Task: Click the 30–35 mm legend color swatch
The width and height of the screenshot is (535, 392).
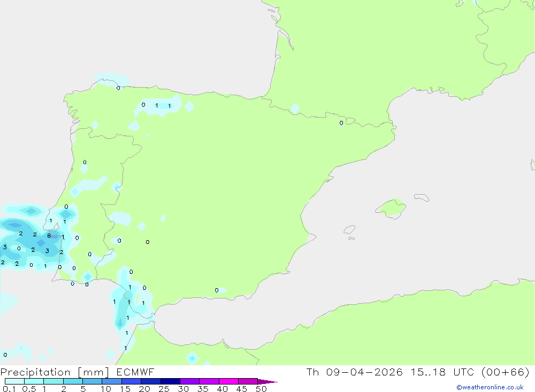Action: coord(189,381)
